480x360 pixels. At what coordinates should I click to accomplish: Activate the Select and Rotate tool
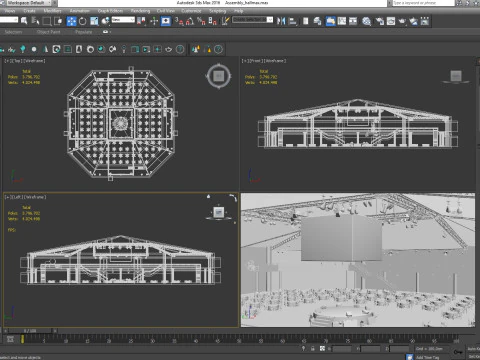tap(83, 21)
